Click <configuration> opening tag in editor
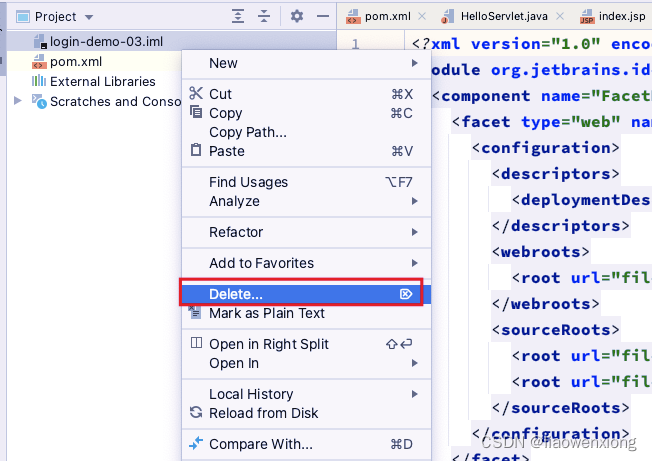Image resolution: width=652 pixels, height=461 pixels. 546,148
